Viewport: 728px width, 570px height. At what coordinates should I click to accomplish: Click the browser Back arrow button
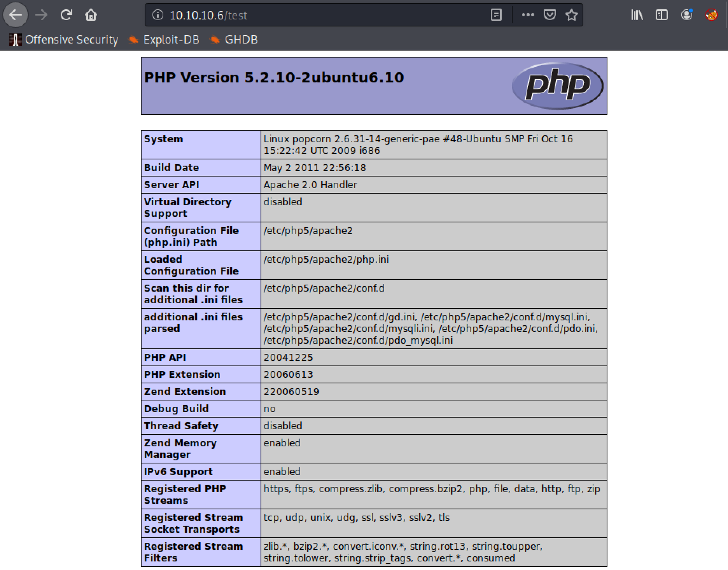click(x=16, y=15)
